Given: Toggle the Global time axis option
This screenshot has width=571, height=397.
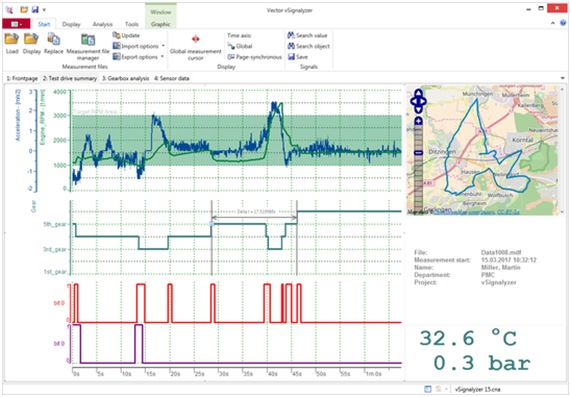Looking at the screenshot, I should click(240, 46).
